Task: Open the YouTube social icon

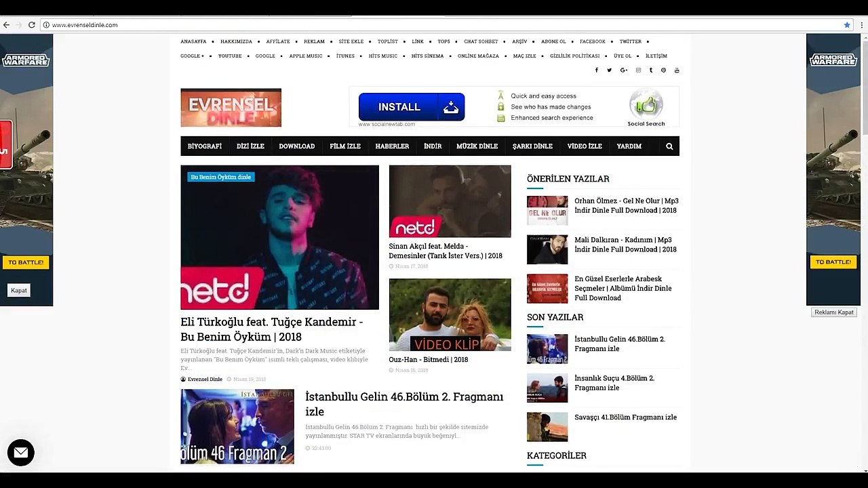Action: tap(677, 70)
